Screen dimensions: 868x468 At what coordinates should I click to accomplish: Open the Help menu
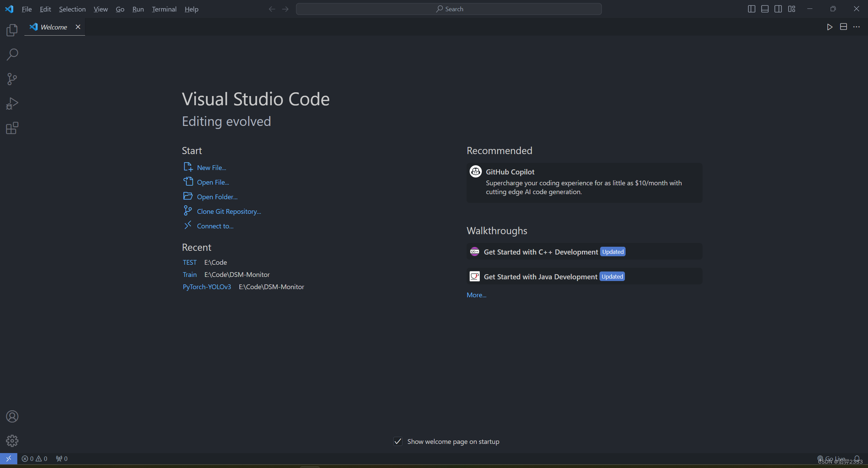point(192,9)
